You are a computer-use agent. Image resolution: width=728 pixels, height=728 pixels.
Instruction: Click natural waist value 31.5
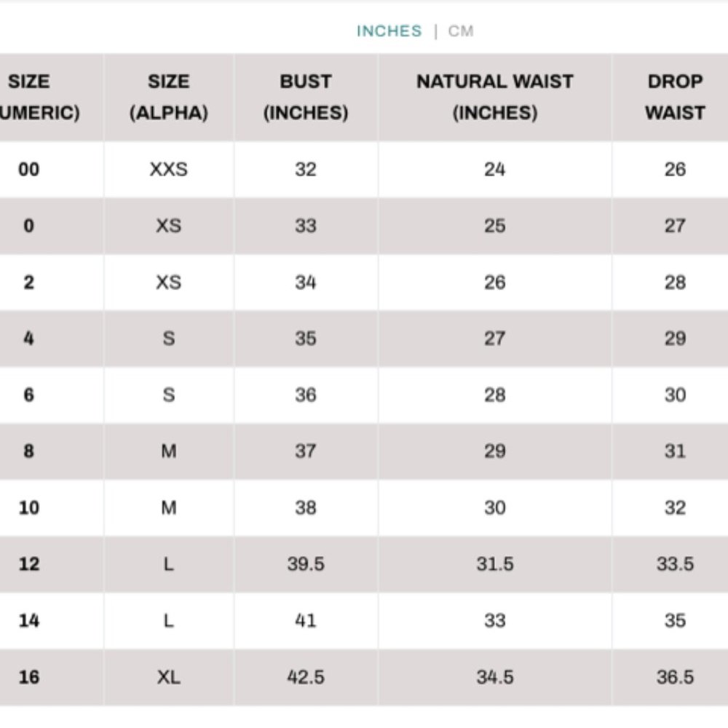pyautogui.click(x=495, y=564)
